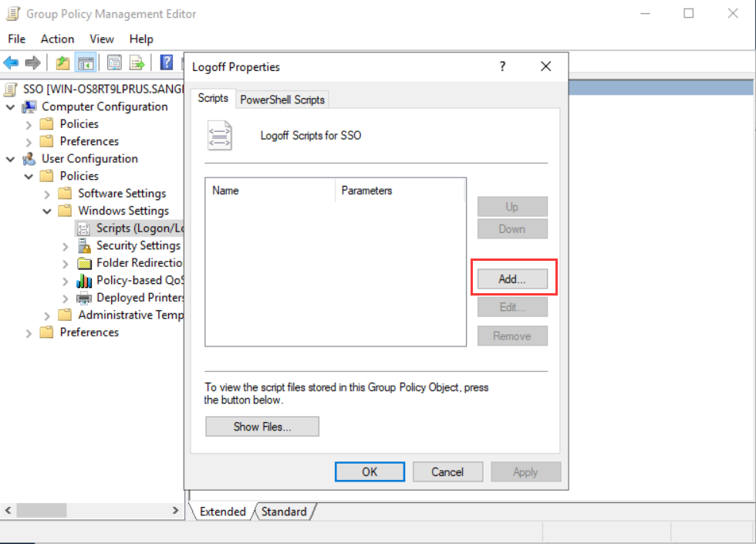Click the Apply button
Image resolution: width=756 pixels, height=544 pixels.
pyautogui.click(x=526, y=471)
